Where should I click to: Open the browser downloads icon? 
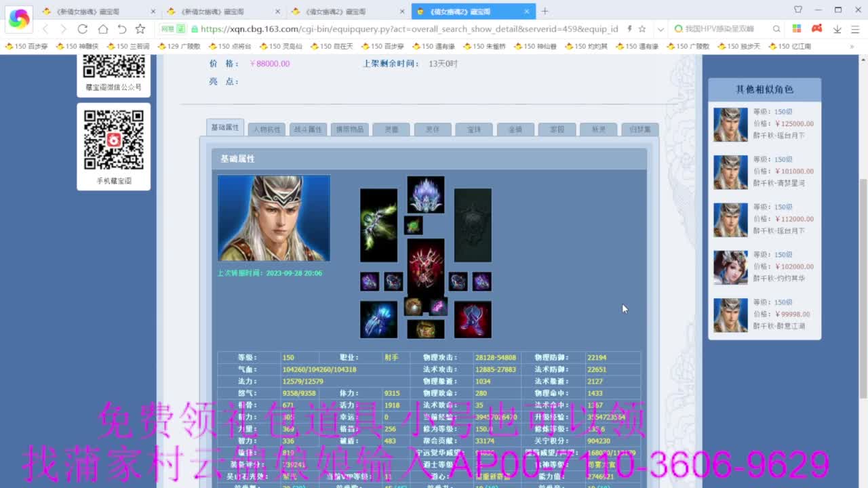[837, 29]
